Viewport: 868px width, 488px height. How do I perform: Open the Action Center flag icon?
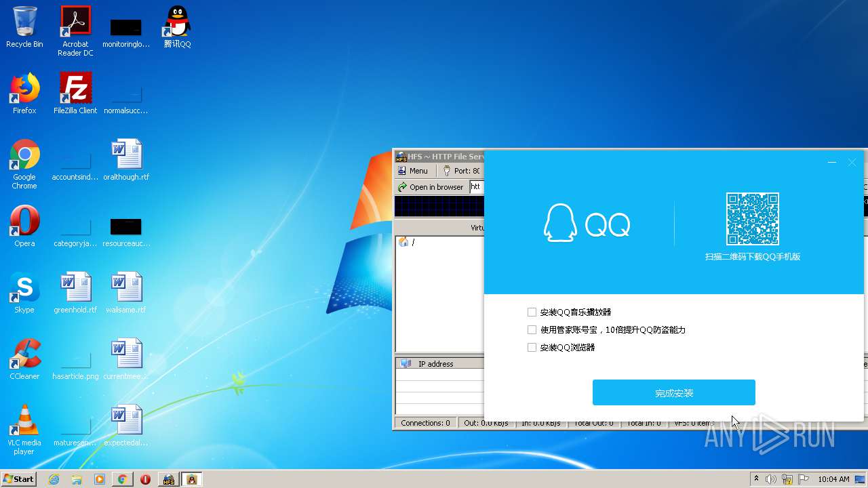pos(804,479)
